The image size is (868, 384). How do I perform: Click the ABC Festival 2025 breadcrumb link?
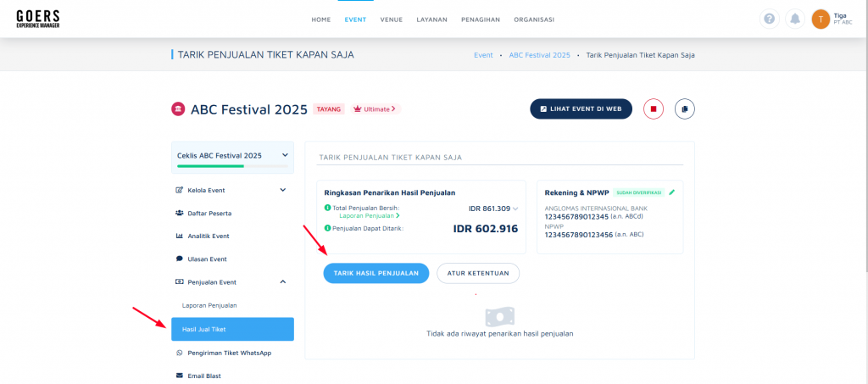pyautogui.click(x=540, y=55)
